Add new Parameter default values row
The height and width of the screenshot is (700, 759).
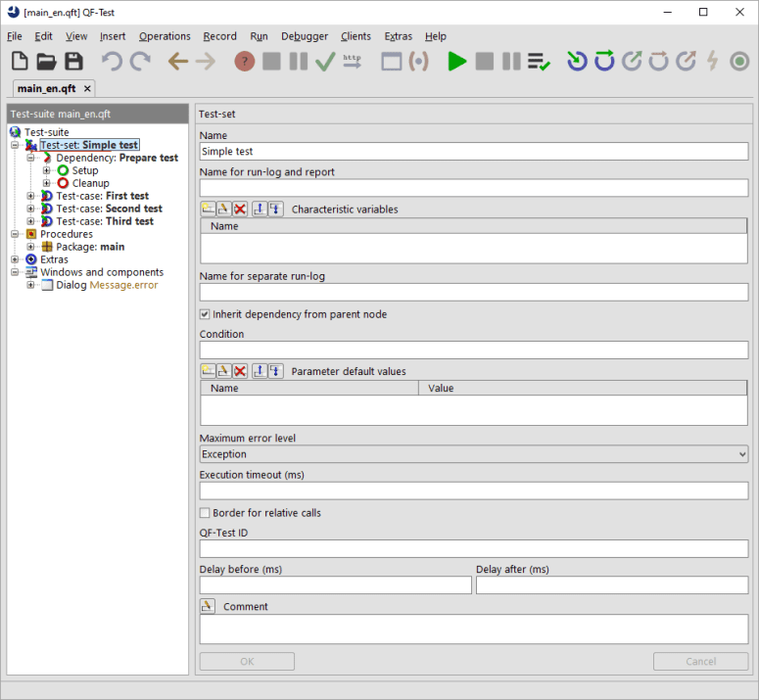pos(209,371)
